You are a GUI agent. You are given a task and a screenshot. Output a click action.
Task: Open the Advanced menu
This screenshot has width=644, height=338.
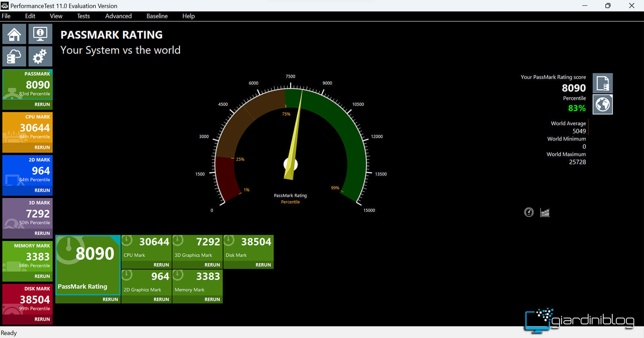pos(118,16)
